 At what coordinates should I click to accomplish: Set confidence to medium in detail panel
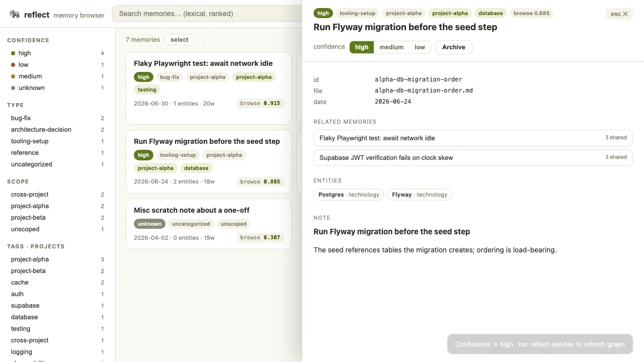(391, 47)
